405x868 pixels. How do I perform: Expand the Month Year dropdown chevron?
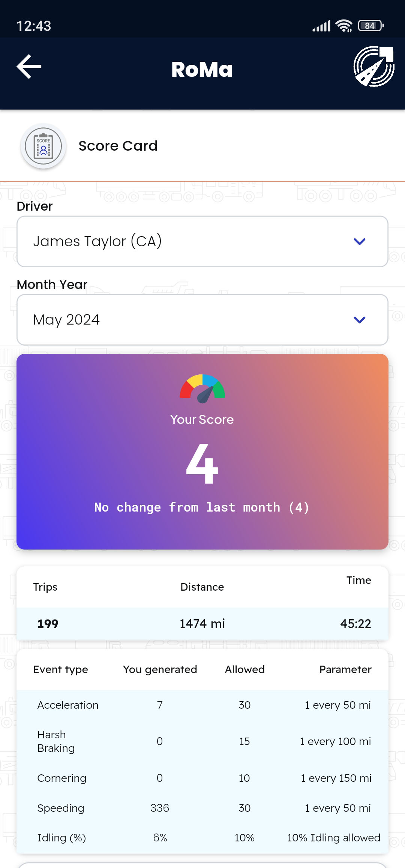[359, 320]
